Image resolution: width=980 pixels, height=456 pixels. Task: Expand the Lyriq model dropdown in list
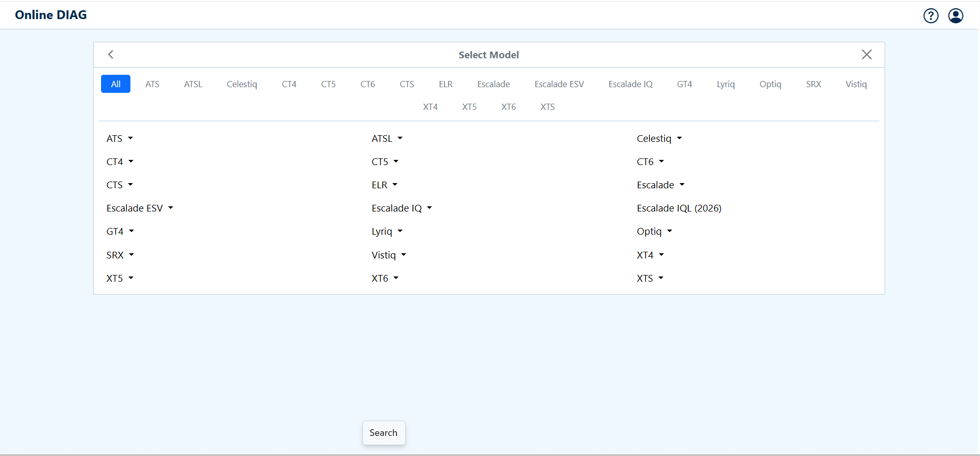pos(387,231)
